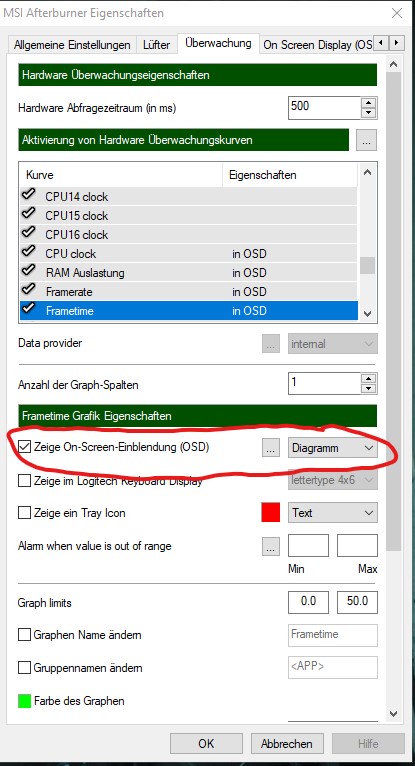Click main panel vertical scrollbar thumb

click(394, 313)
